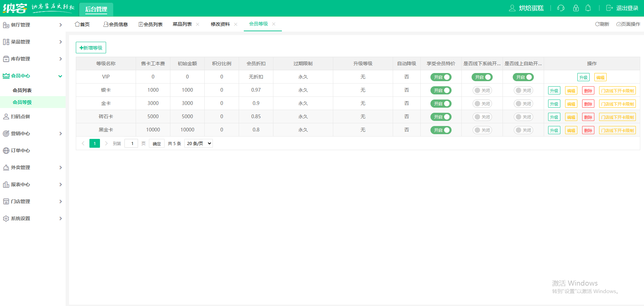Expand the 餐厅管理 sidebar menu

33,25
